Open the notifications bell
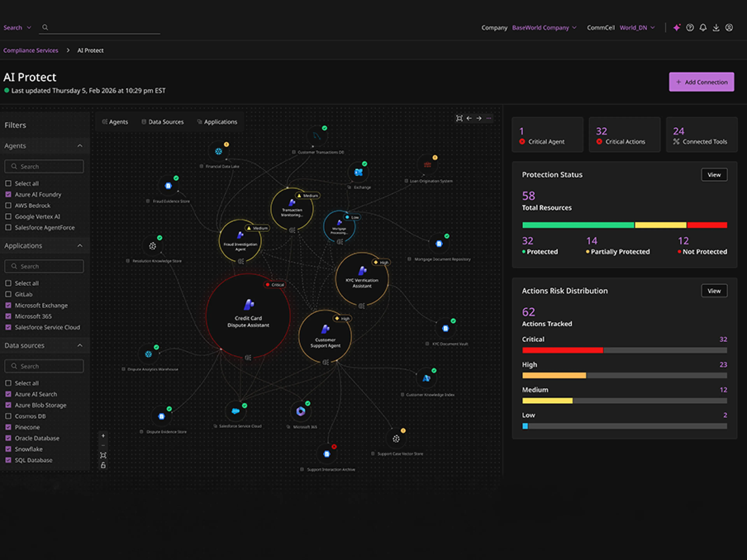Viewport: 747px width, 560px height. [703, 28]
